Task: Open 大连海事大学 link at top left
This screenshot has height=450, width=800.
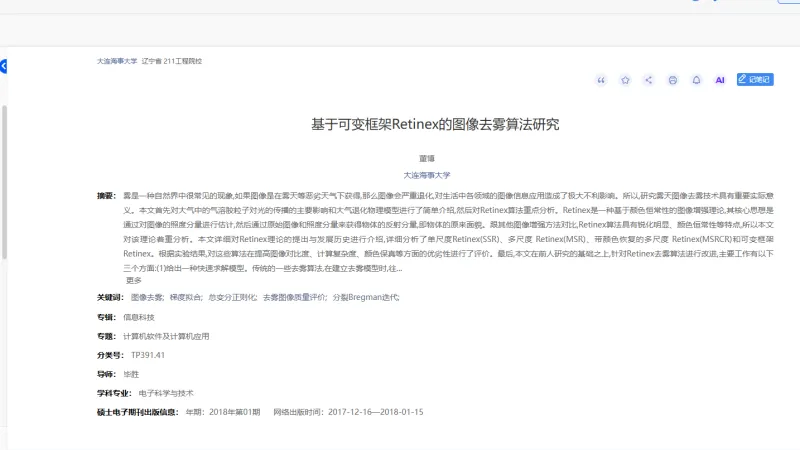Action: [x=117, y=61]
